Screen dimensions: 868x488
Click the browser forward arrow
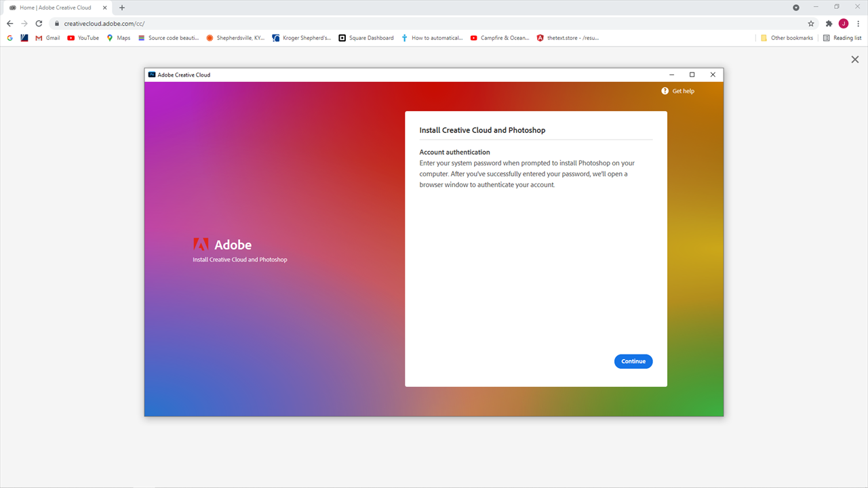pos(24,23)
